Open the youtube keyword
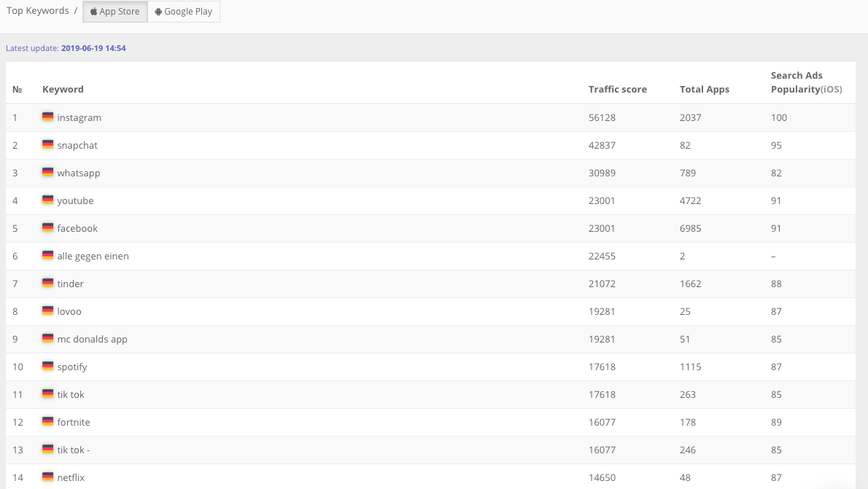868x489 pixels. [75, 201]
